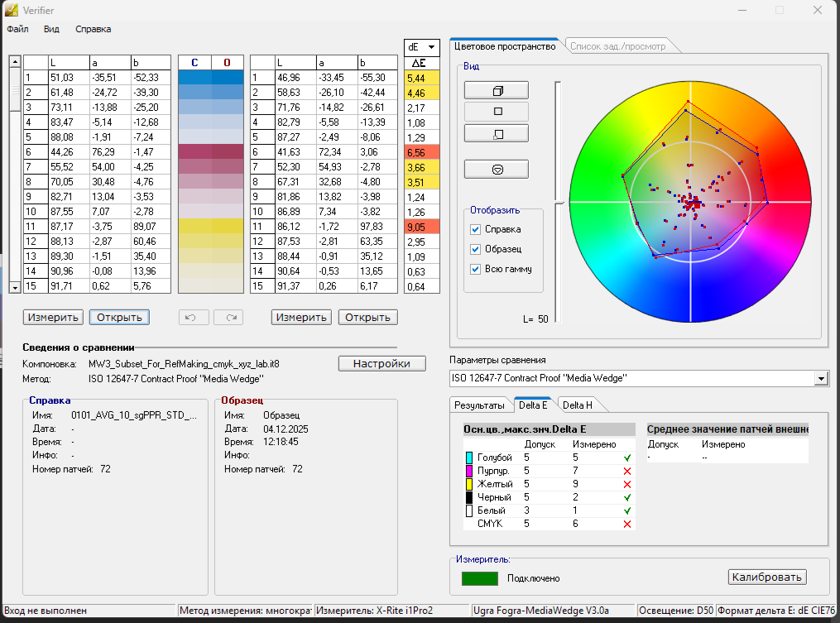Screen dimensions: 840x623
Task: Select the magenta color patch in row 6
Action: click(x=211, y=151)
